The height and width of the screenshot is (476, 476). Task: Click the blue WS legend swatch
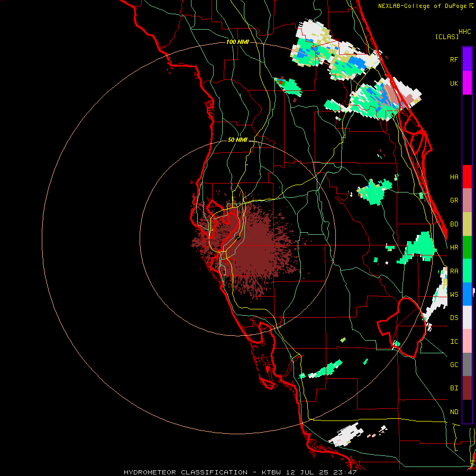tap(467, 294)
